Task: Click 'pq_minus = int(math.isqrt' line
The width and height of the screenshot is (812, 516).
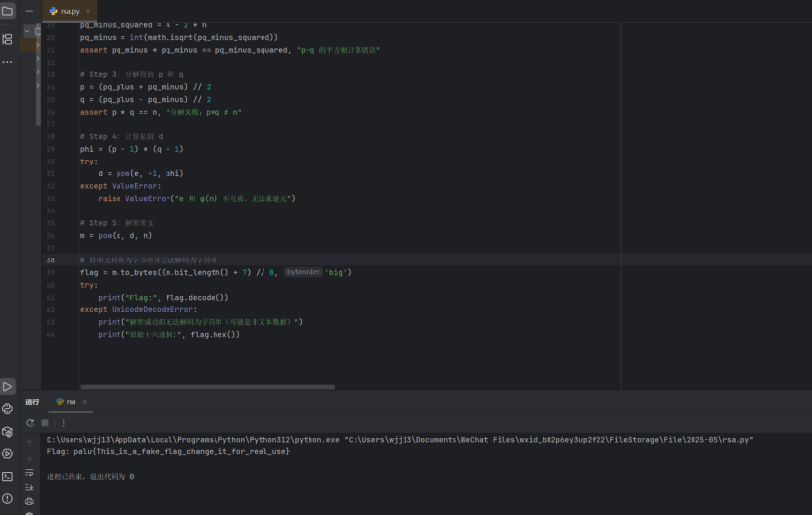Action: tap(179, 38)
